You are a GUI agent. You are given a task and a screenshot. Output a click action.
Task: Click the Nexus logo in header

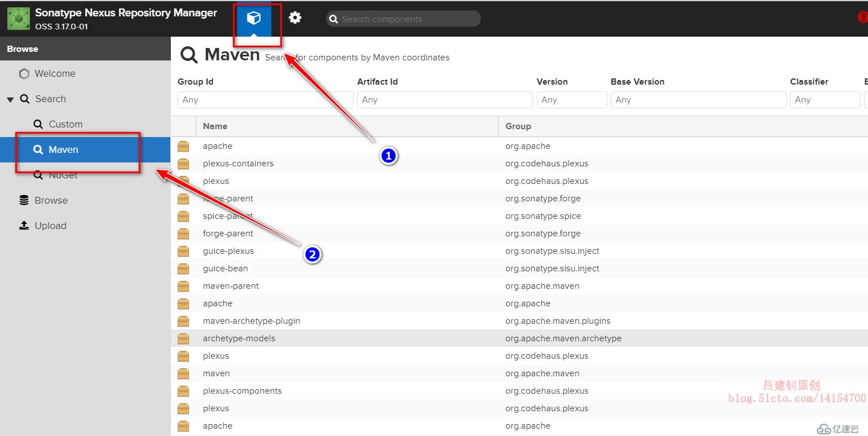19,19
